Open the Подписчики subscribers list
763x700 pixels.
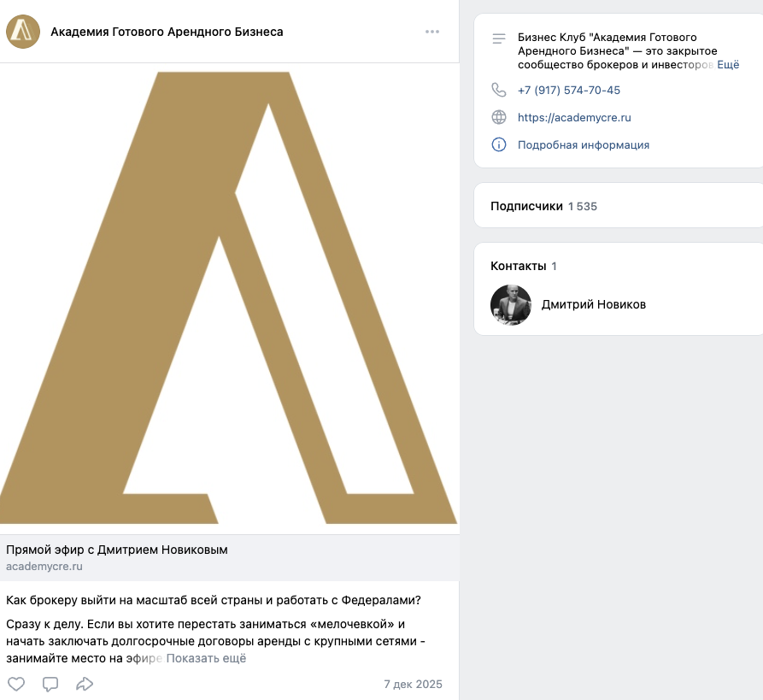(x=526, y=206)
